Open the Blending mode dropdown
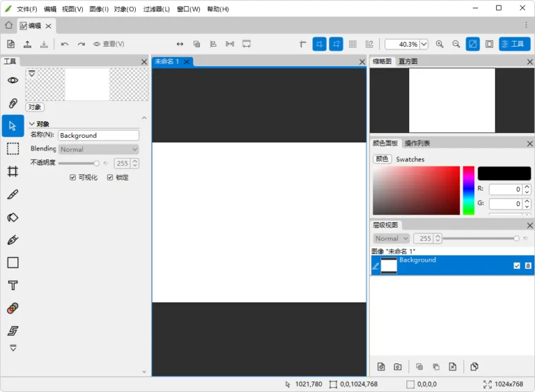This screenshot has width=535, height=392. (98, 149)
